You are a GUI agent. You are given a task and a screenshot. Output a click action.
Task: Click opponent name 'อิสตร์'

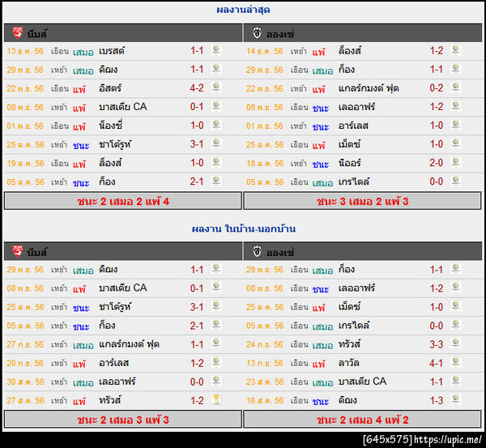coord(110,88)
